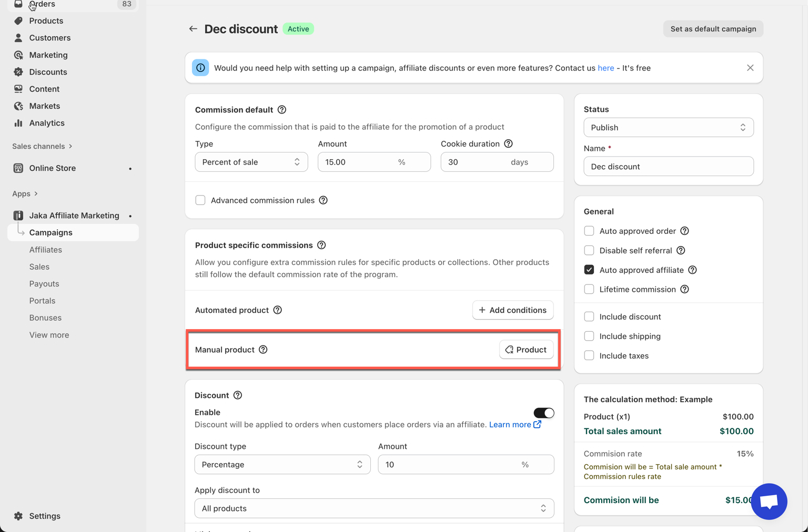Image resolution: width=808 pixels, height=532 pixels.
Task: Expand the Apply discount to dropdown
Action: click(x=374, y=508)
